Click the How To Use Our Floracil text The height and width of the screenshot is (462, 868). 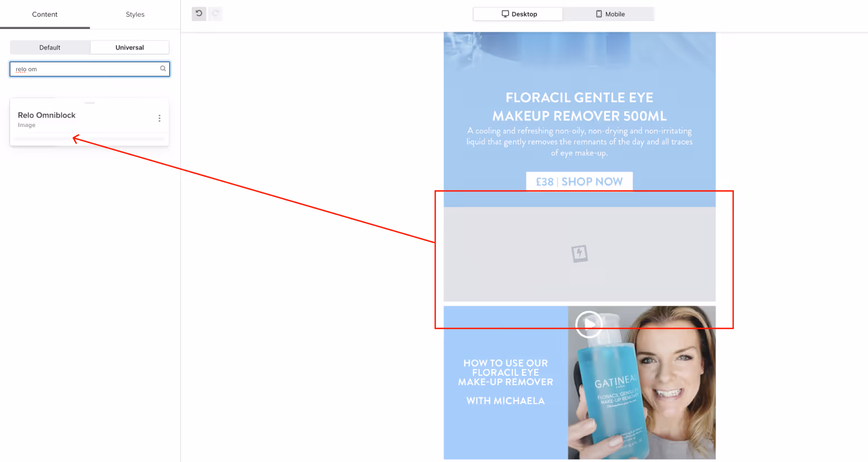[x=505, y=372]
